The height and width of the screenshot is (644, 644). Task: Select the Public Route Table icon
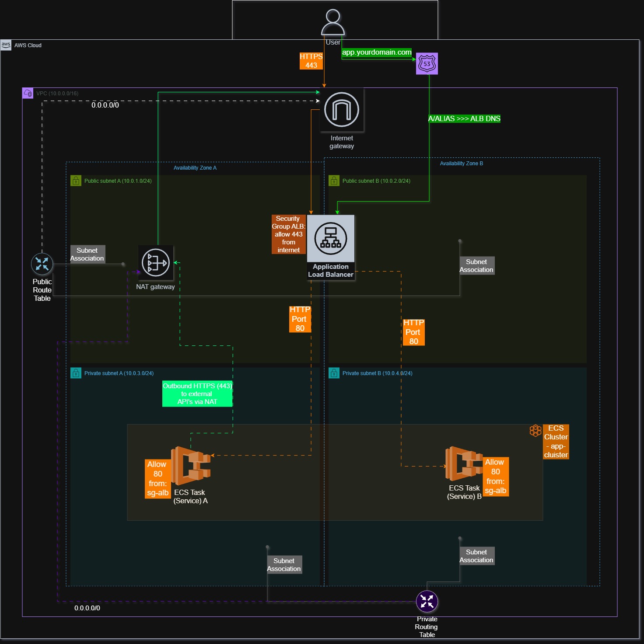coord(42,264)
